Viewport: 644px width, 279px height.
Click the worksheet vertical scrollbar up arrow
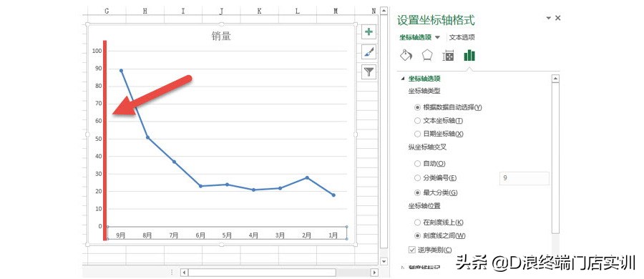click(384, 11)
